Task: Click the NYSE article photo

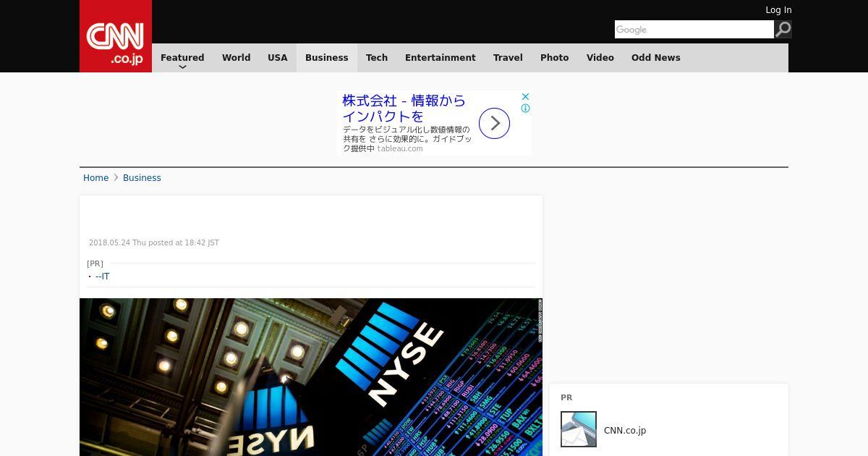Action: [x=311, y=377]
